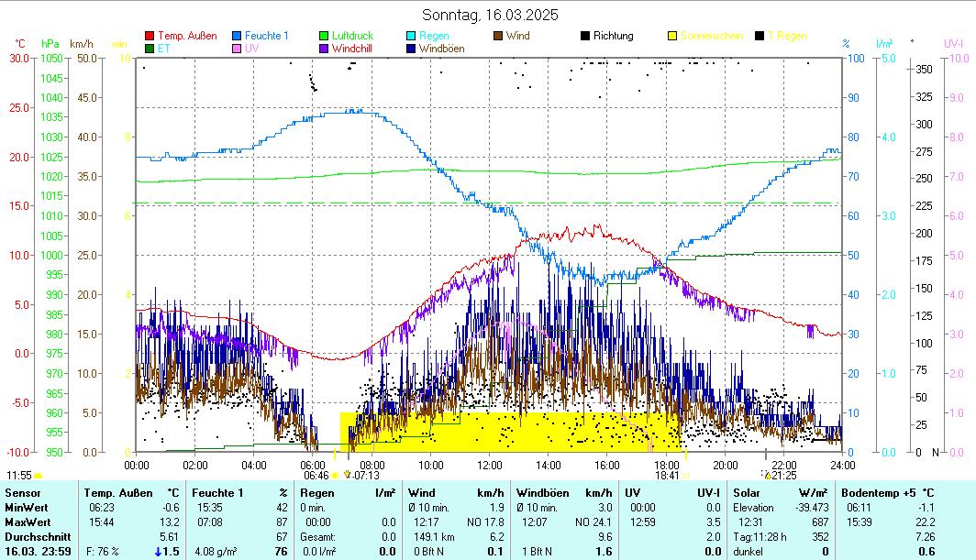This screenshot has height=560, width=976.
Task: Click the NO 17.8 max wind value
Action: (x=485, y=522)
